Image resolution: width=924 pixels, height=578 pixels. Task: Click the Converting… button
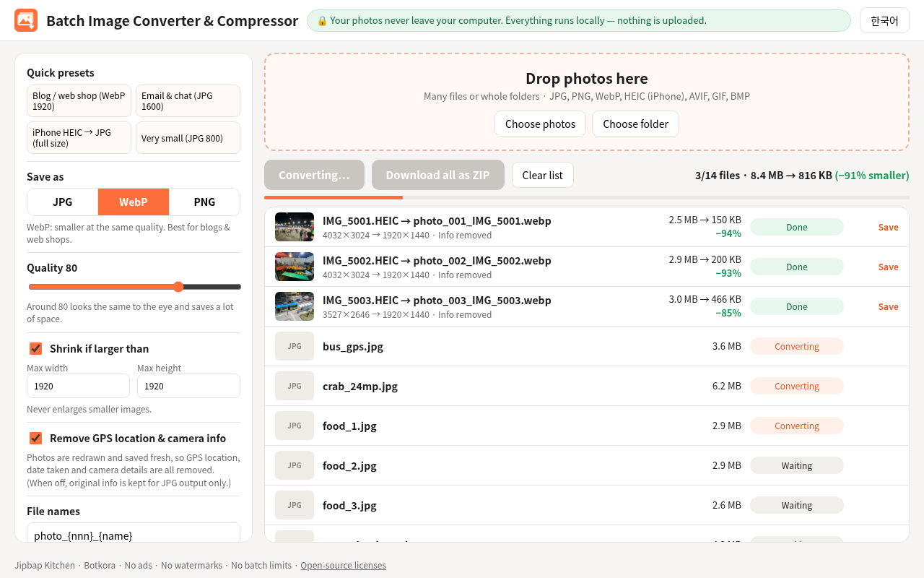(x=314, y=175)
